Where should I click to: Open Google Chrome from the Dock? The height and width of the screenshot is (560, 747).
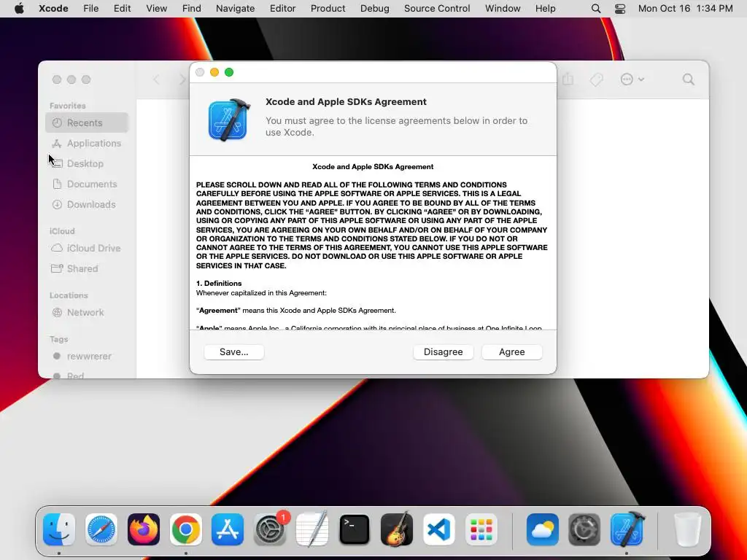pyautogui.click(x=186, y=529)
